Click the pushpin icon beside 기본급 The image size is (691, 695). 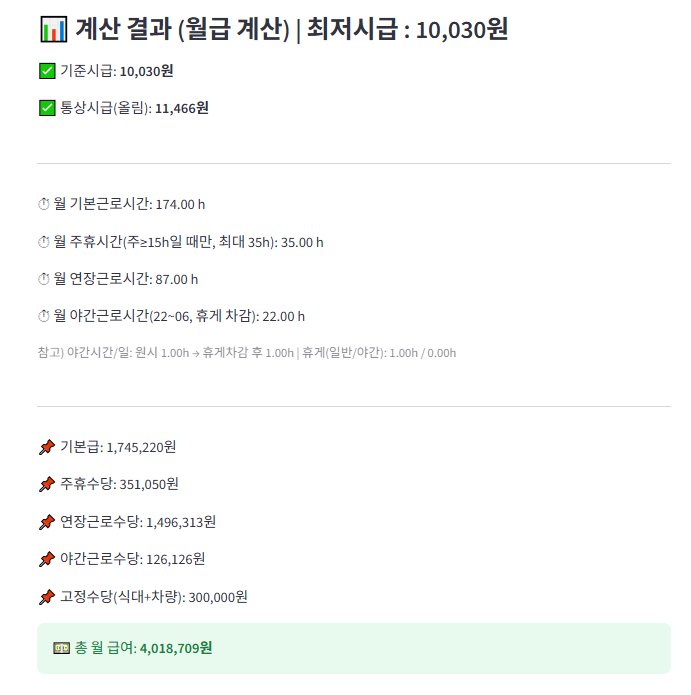pyautogui.click(x=47, y=447)
